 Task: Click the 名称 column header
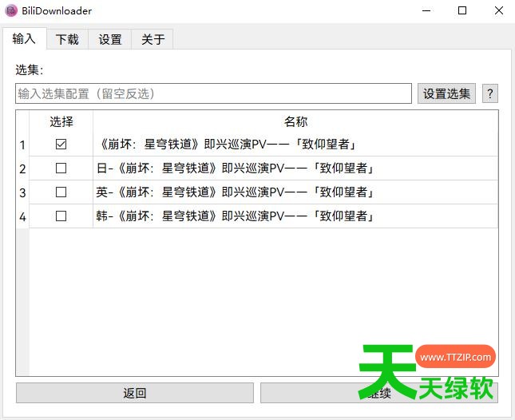coord(295,121)
